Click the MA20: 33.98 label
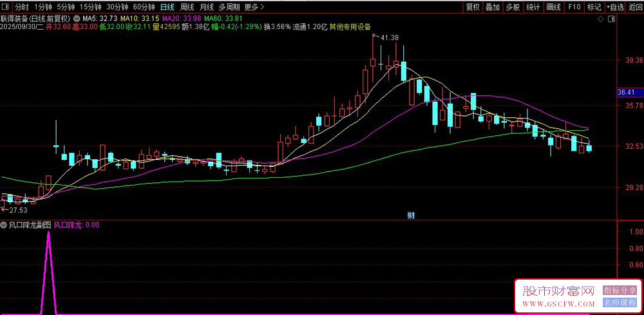The width and height of the screenshot is (644, 315). (x=182, y=19)
